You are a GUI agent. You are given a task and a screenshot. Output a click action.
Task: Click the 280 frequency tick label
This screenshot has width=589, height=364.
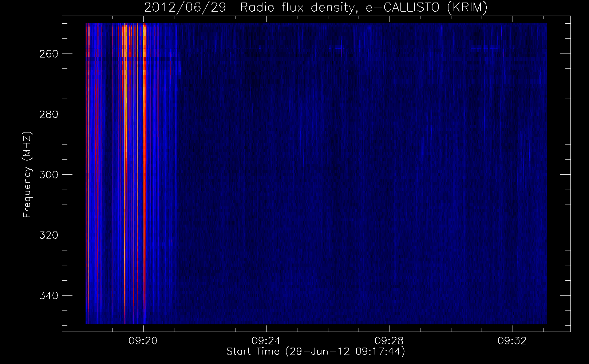[49, 114]
